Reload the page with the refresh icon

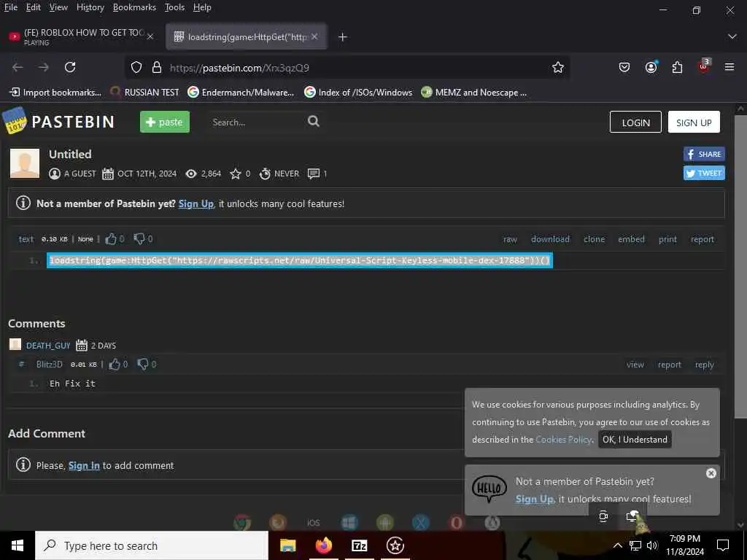coord(70,68)
